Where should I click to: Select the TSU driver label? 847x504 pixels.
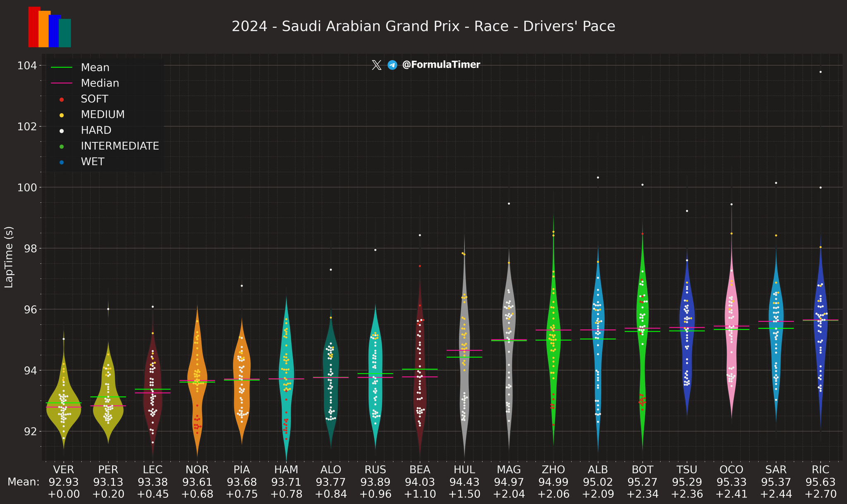pos(687,470)
